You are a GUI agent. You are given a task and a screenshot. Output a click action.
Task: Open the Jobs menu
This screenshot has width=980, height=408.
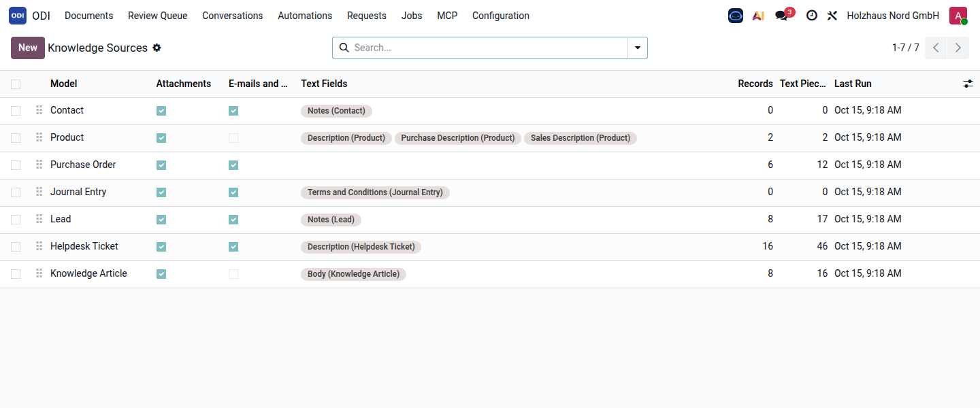(412, 16)
